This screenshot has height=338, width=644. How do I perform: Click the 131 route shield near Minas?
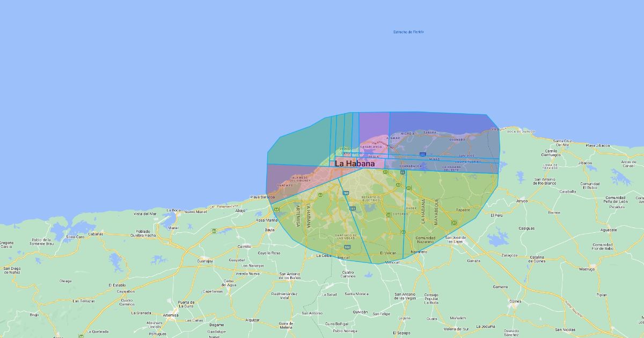[x=423, y=155]
